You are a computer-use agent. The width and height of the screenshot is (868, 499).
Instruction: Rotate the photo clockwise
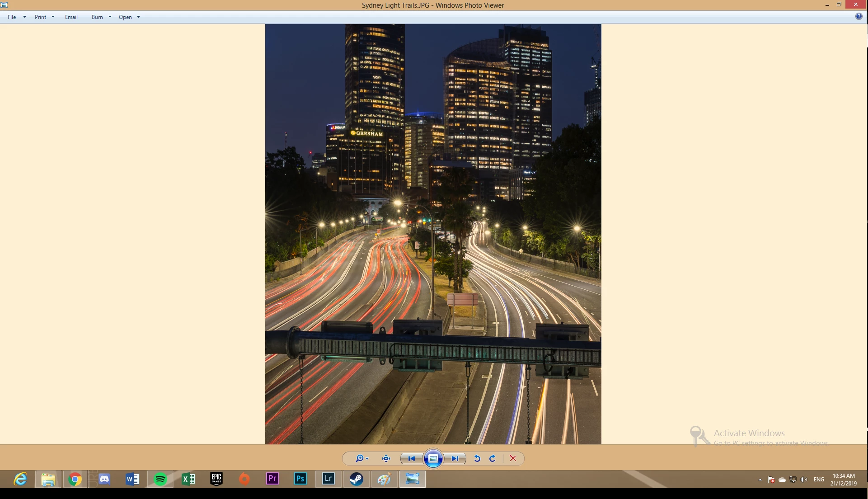[493, 458]
